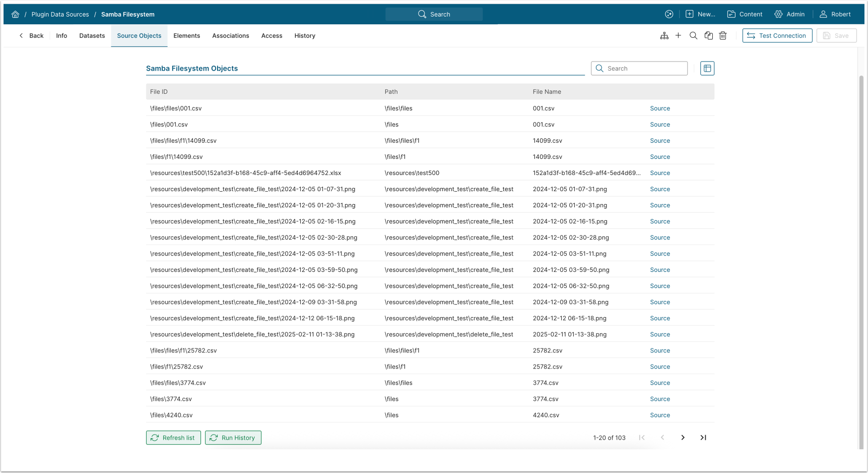The height and width of the screenshot is (473, 868).
Task: Open the table column layout icon
Action: (x=707, y=69)
